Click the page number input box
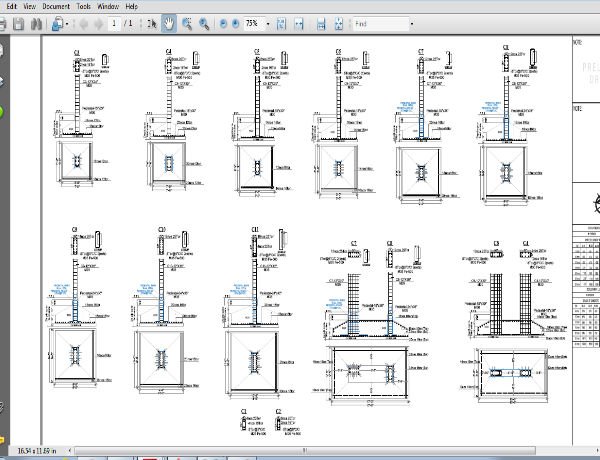 coord(116,22)
